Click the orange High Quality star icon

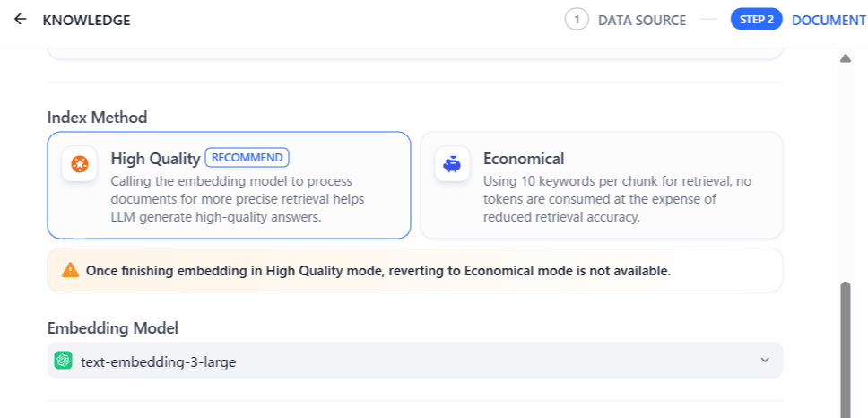tap(80, 164)
